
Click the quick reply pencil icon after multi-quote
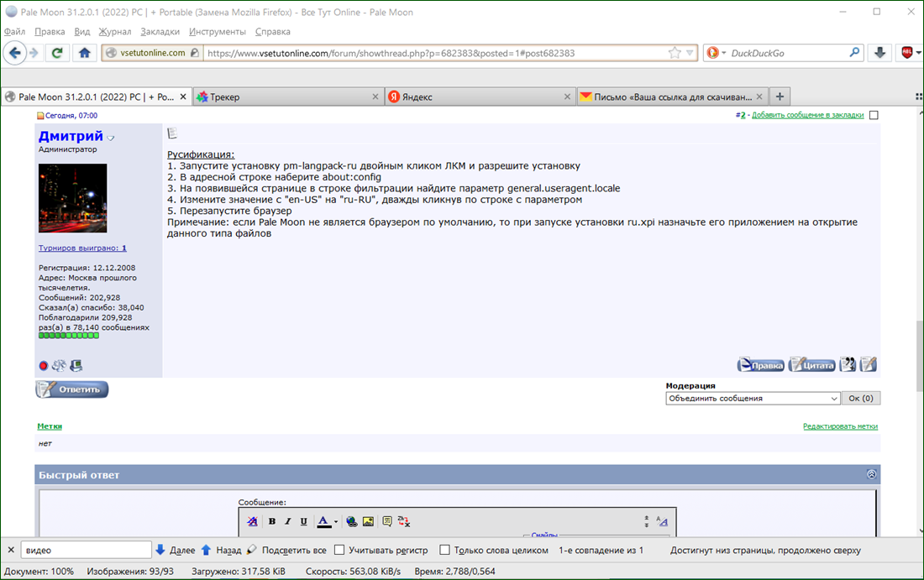click(868, 364)
